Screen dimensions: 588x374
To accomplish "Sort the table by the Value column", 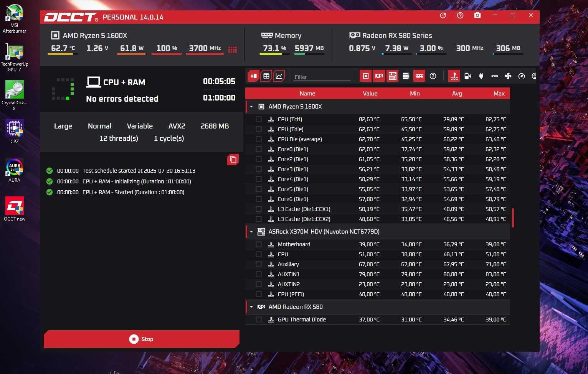I will point(370,94).
